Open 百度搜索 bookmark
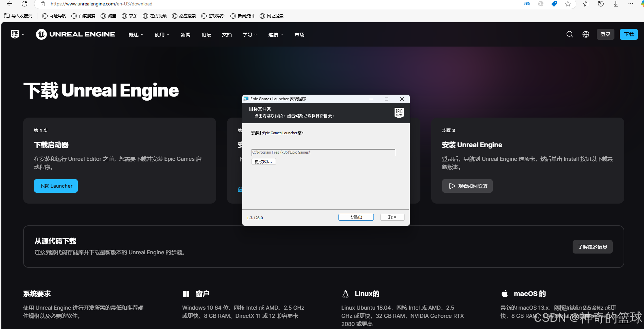Viewport: 644px width, 329px height. (x=83, y=16)
